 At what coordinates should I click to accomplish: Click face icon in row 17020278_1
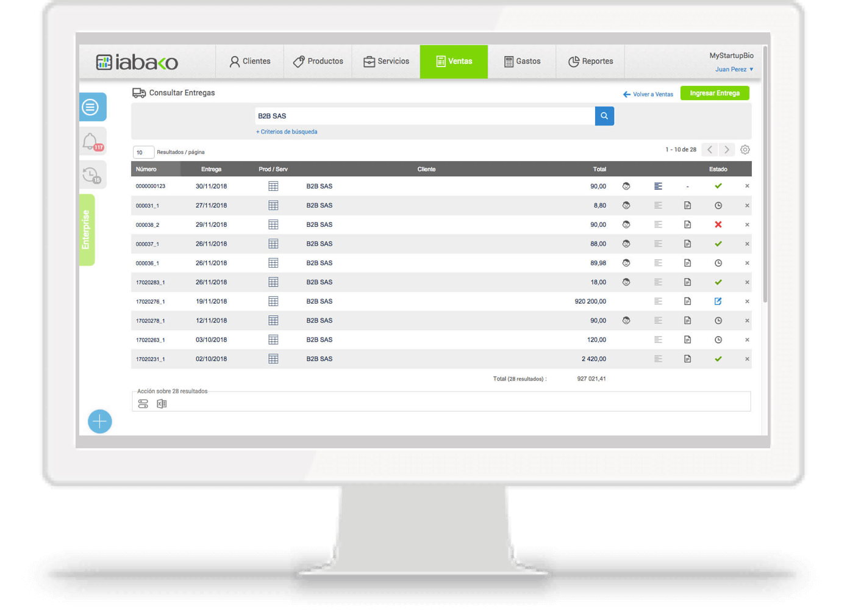pos(626,321)
